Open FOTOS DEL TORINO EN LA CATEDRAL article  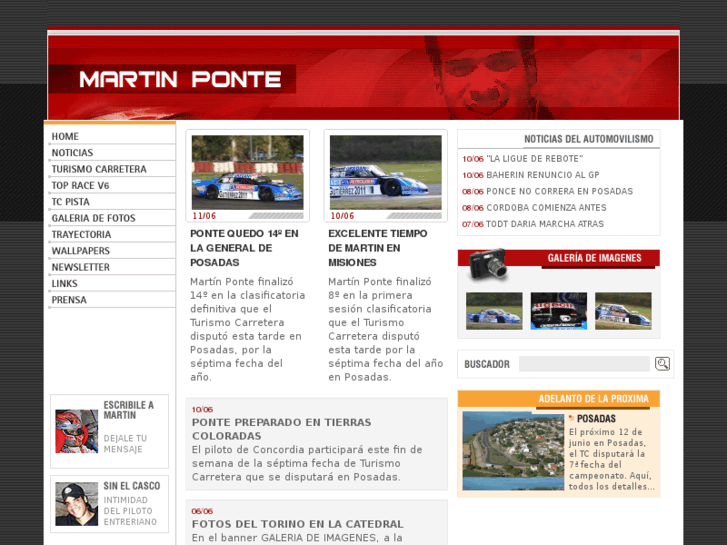298,524
